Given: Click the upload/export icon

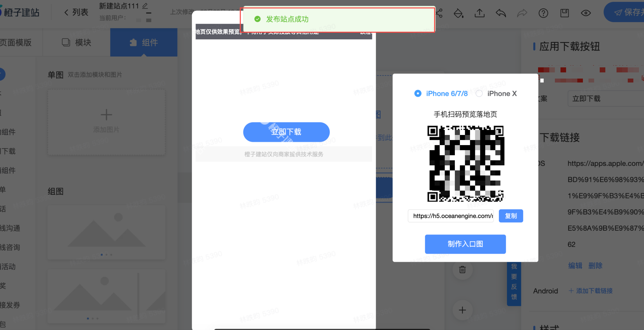Looking at the screenshot, I should [x=479, y=13].
